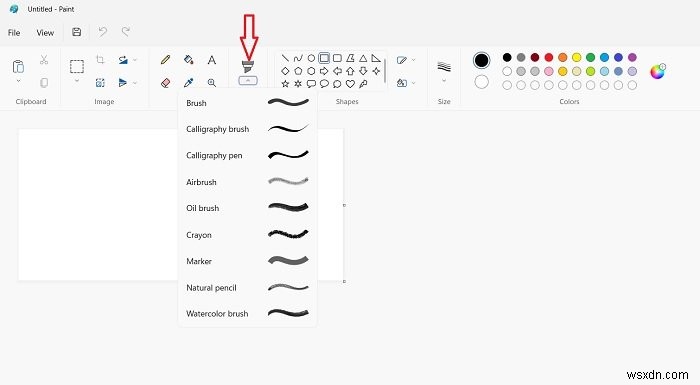Select the Heart shape
Screen dimensions: 700x385
pos(350,84)
